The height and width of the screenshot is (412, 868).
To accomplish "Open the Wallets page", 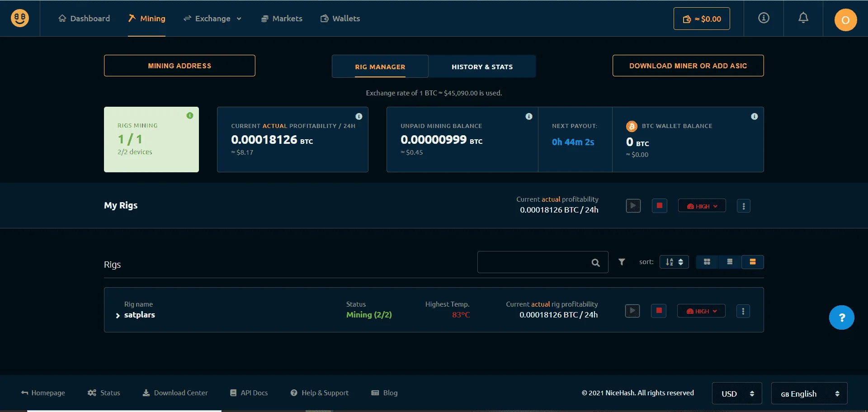I will [340, 19].
